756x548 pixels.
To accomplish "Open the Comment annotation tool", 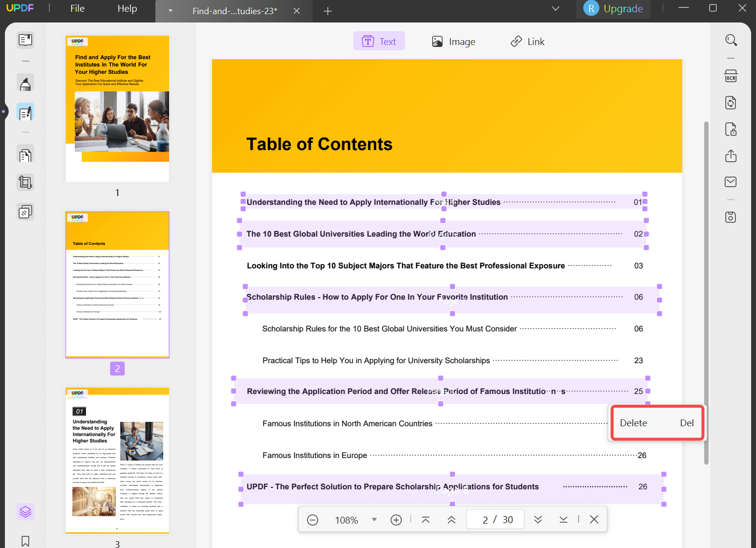I will click(25, 83).
